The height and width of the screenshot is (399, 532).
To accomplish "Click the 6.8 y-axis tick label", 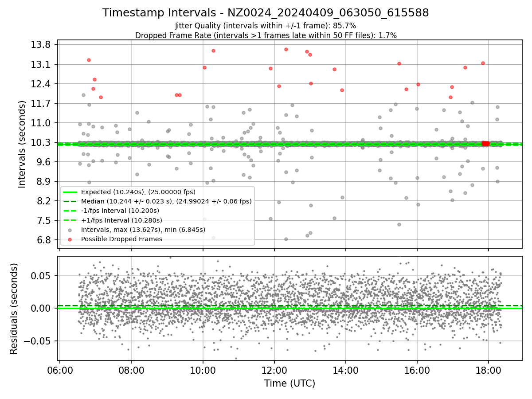I will 44,240.
